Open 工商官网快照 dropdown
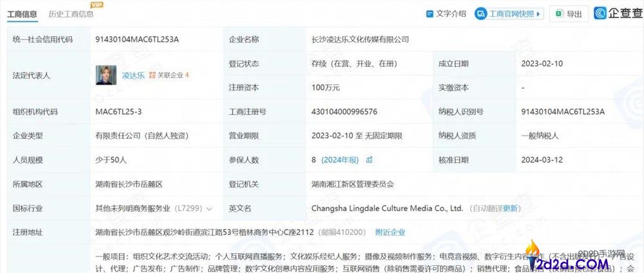This screenshot has height=273, width=644. click(509, 14)
